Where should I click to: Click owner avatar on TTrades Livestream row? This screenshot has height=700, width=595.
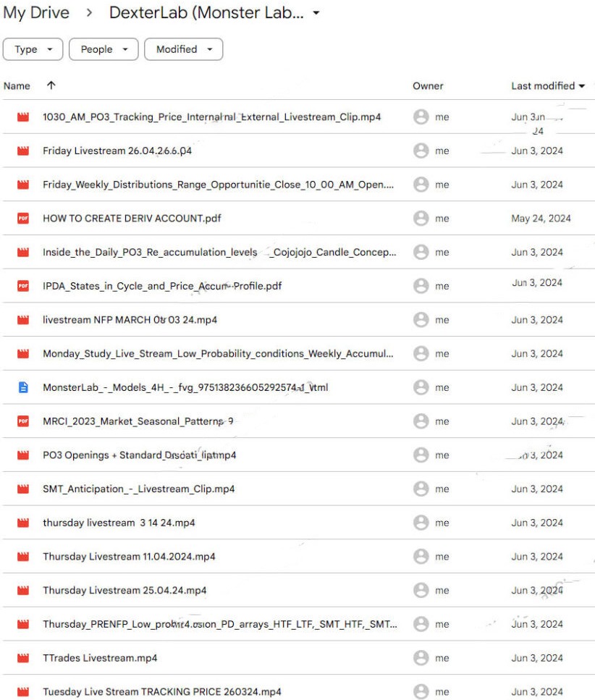tap(421, 658)
